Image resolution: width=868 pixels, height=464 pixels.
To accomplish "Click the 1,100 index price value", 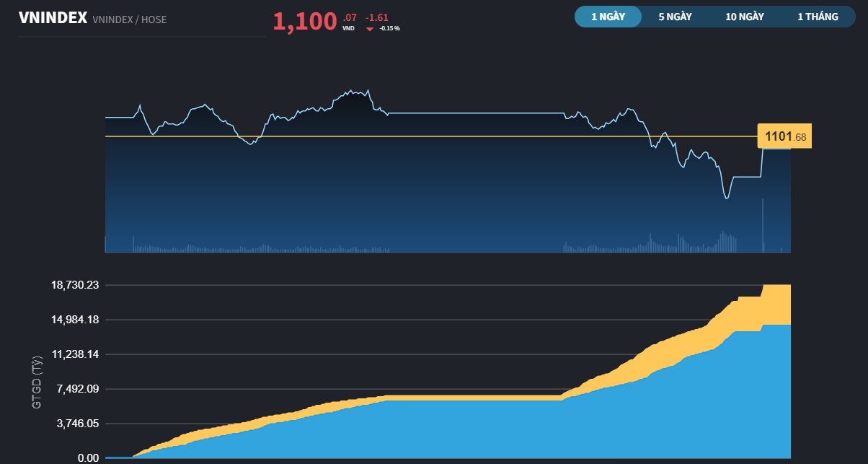I will pyautogui.click(x=305, y=22).
